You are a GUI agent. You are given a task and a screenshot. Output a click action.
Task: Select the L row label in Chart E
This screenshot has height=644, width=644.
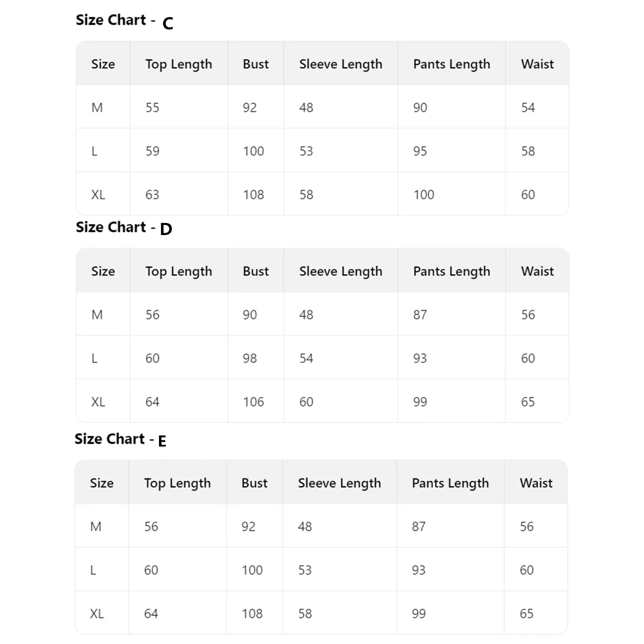[x=93, y=570]
